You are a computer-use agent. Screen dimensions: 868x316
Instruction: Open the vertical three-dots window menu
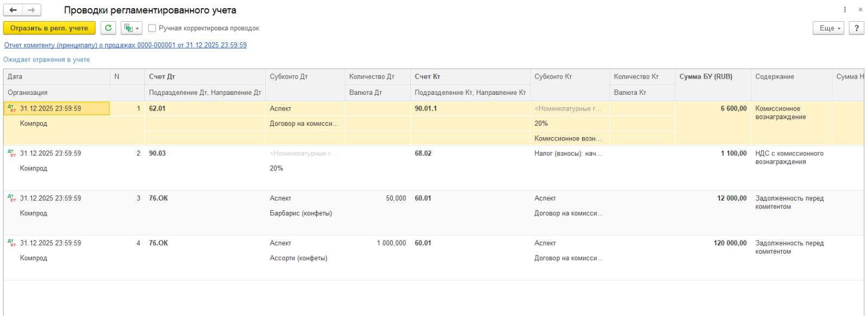point(845,10)
